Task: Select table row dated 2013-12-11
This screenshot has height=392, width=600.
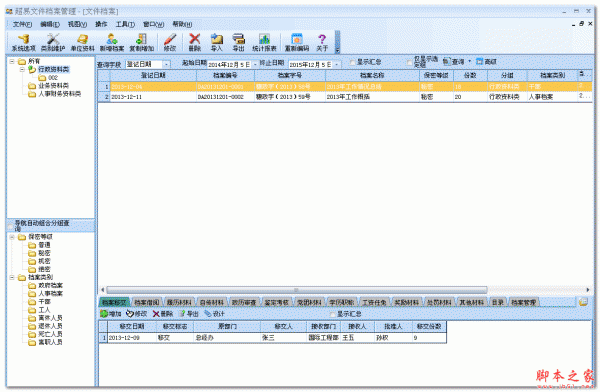Action: pos(344,97)
